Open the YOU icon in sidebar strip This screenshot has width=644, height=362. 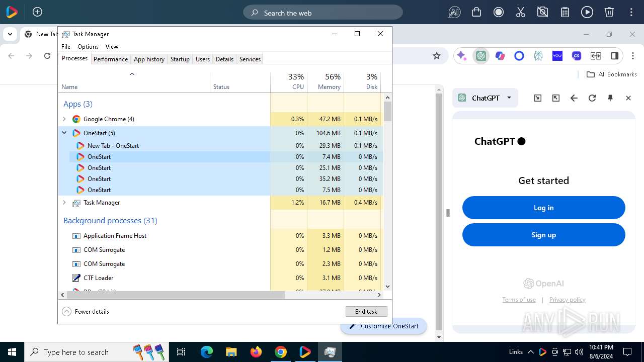pos(557,56)
